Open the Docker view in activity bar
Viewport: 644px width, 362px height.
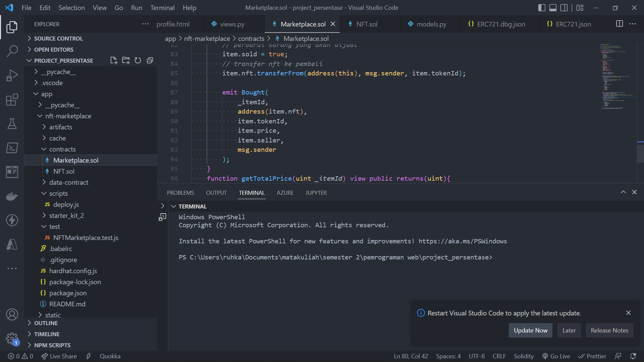(x=12, y=196)
